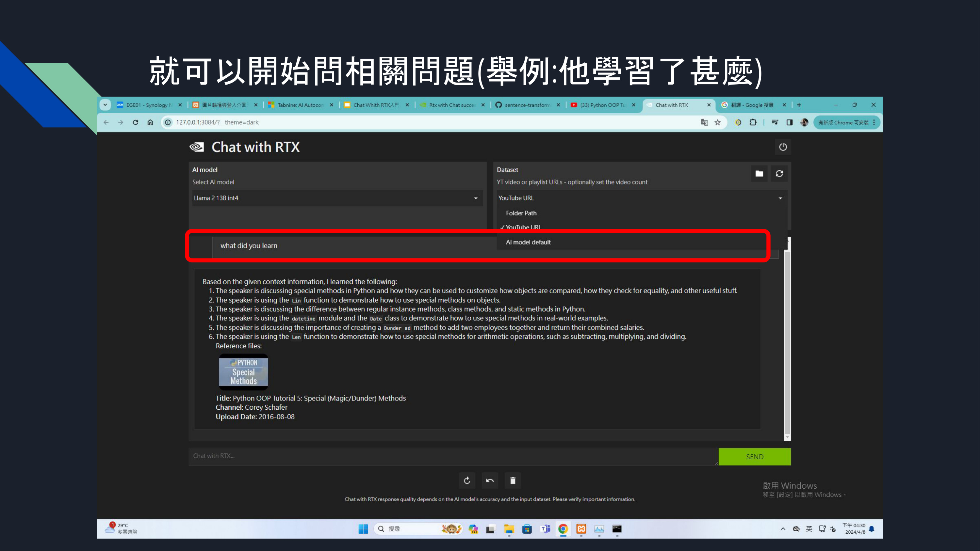Screen dimensions: 980x551
Task: Switch to the Rtx with Chat success tab
Action: (x=451, y=105)
